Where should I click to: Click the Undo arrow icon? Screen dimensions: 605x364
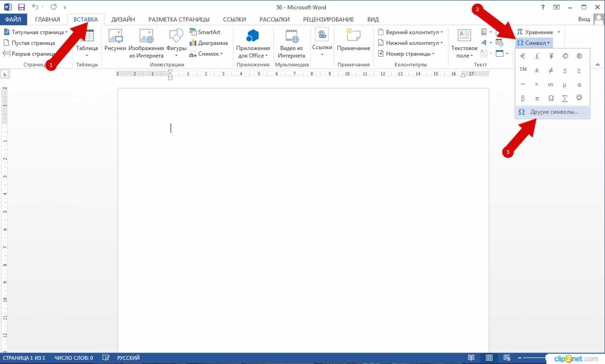tap(35, 7)
